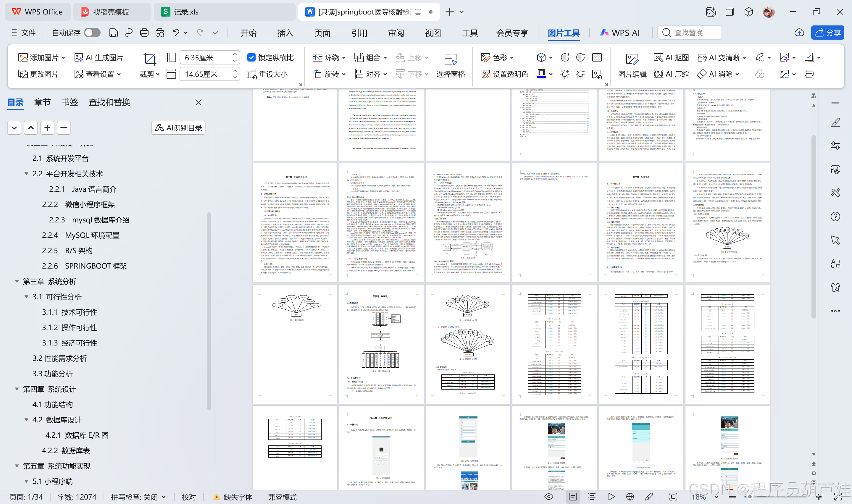Open the 选择窗格 selection pane
Image resolution: width=852 pixels, height=504 pixels.
(x=451, y=66)
